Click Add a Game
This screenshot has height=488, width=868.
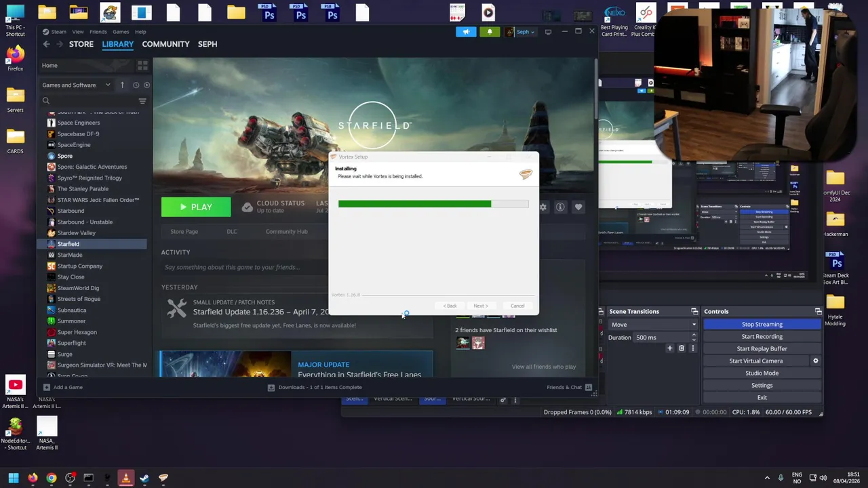point(62,387)
